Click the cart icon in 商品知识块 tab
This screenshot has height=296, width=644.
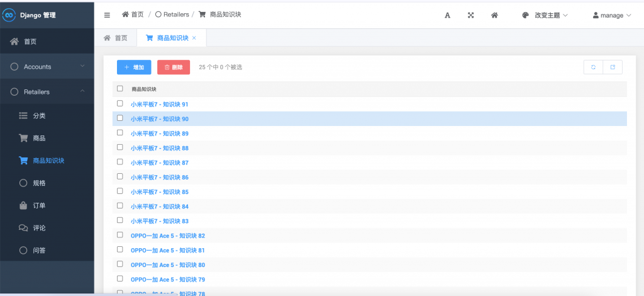(150, 38)
